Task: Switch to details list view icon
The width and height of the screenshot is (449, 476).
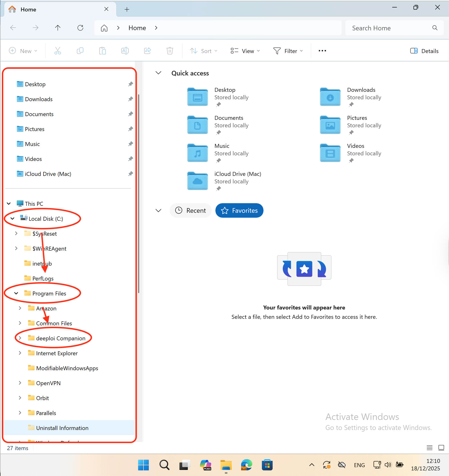Action: click(x=429, y=448)
